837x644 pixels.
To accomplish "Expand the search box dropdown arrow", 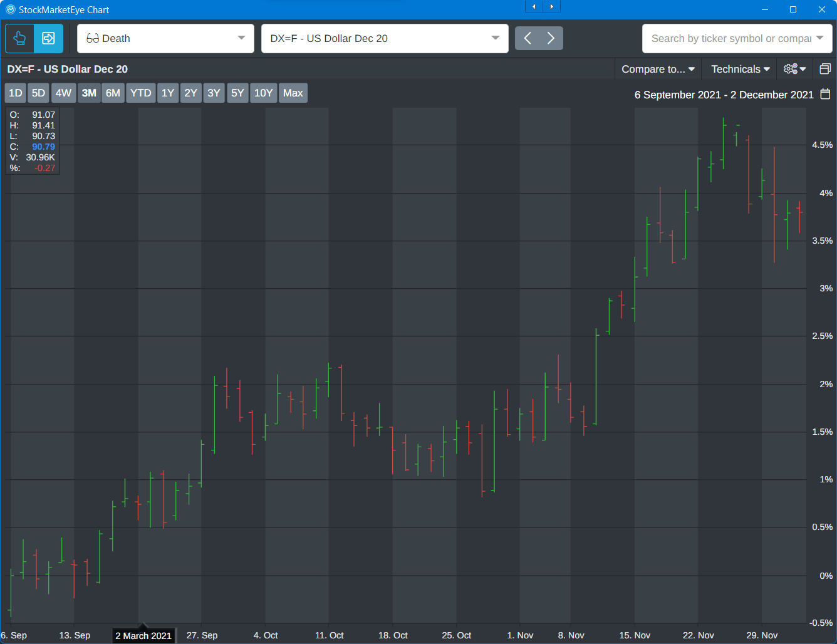I will point(819,38).
